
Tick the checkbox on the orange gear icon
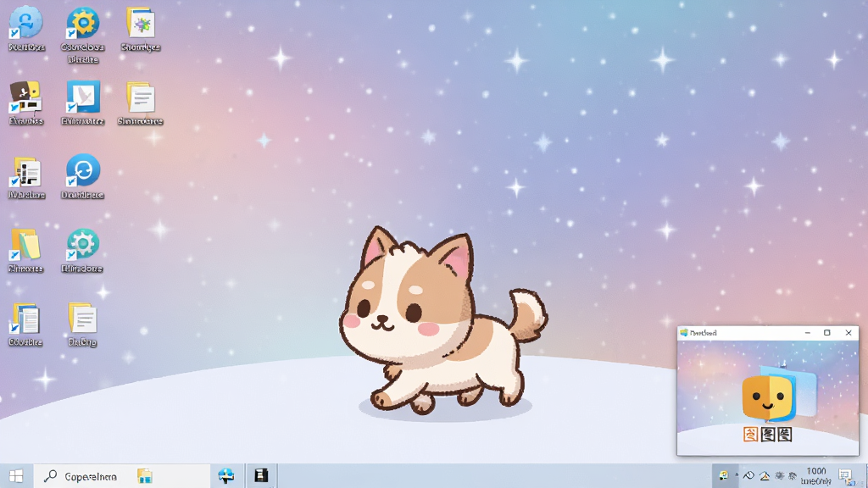click(71, 34)
